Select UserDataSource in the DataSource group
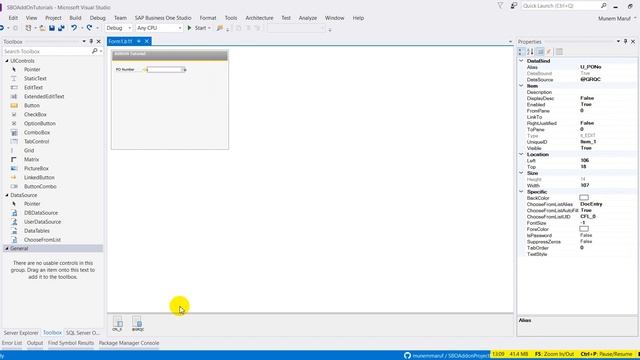640x360 pixels. pyautogui.click(x=42, y=222)
